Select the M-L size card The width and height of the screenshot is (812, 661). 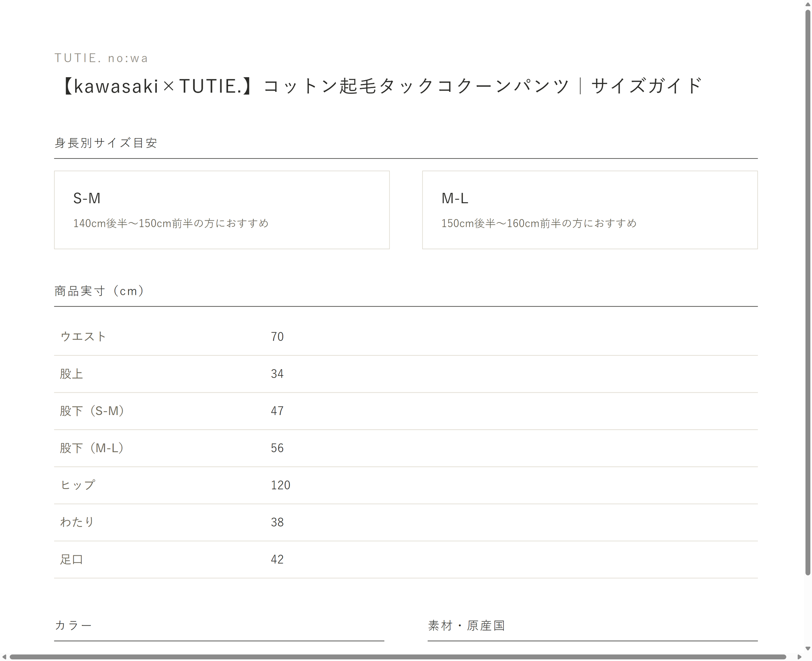(x=590, y=210)
